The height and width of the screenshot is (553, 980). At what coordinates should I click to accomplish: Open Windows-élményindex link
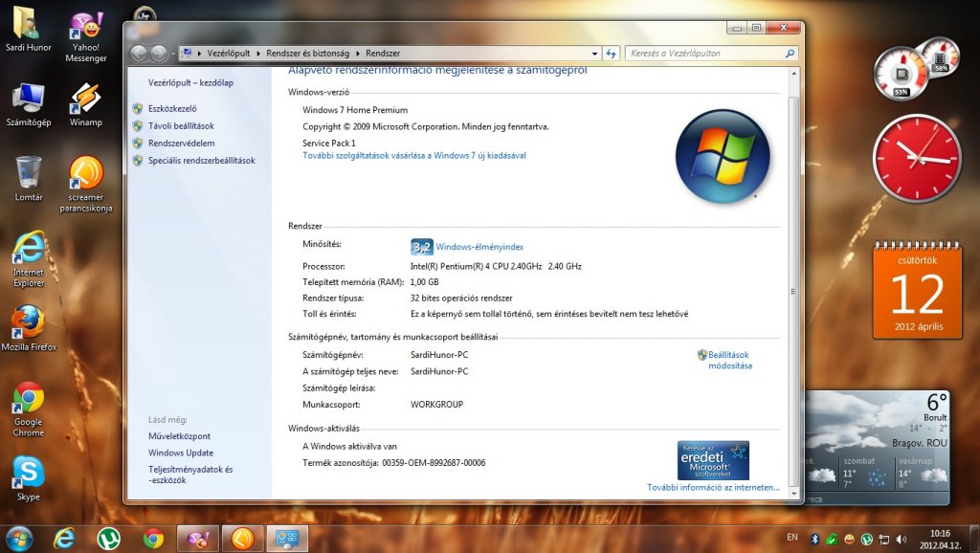pos(479,247)
